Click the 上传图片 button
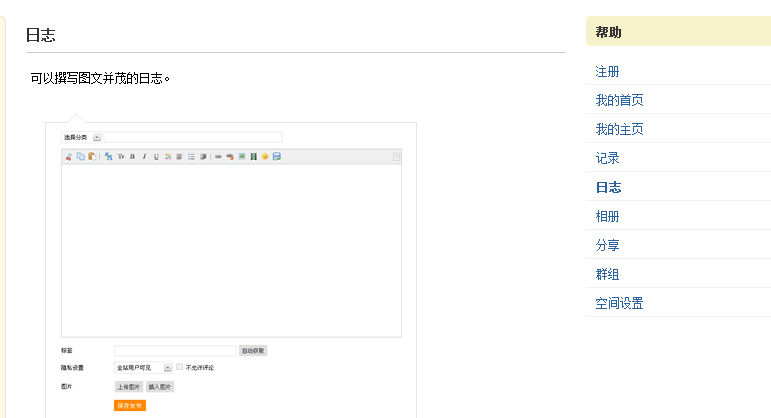771x418 pixels. (x=129, y=387)
